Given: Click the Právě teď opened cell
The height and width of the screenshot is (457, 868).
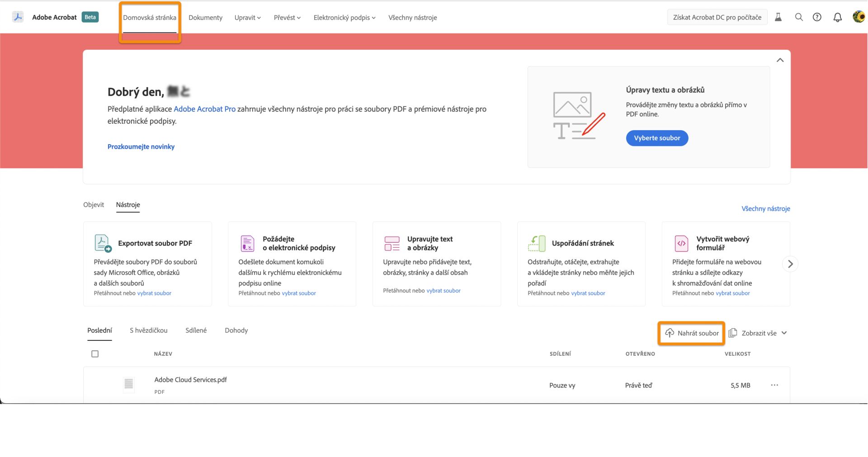Looking at the screenshot, I should (x=638, y=386).
